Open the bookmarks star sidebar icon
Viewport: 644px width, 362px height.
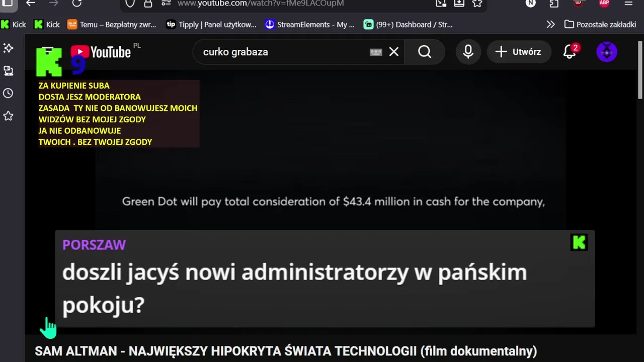click(8, 116)
